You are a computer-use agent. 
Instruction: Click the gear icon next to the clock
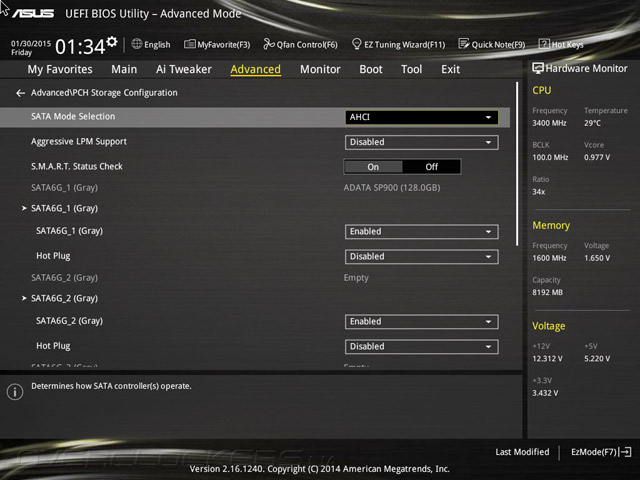pyautogui.click(x=112, y=42)
